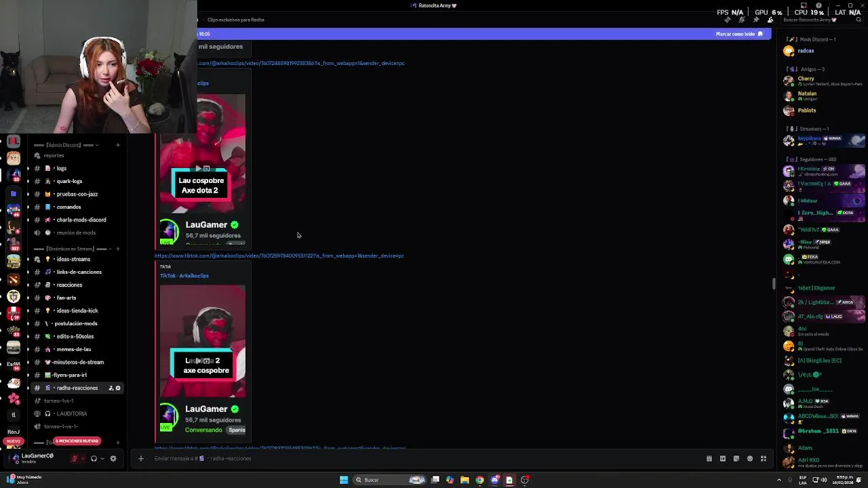Open the charla-mods-discord channel
868x488 pixels.
77,220
